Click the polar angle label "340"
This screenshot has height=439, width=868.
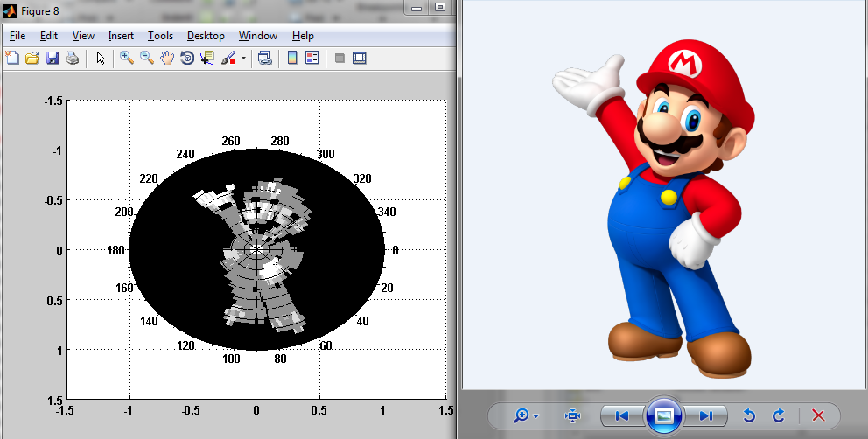(x=387, y=212)
